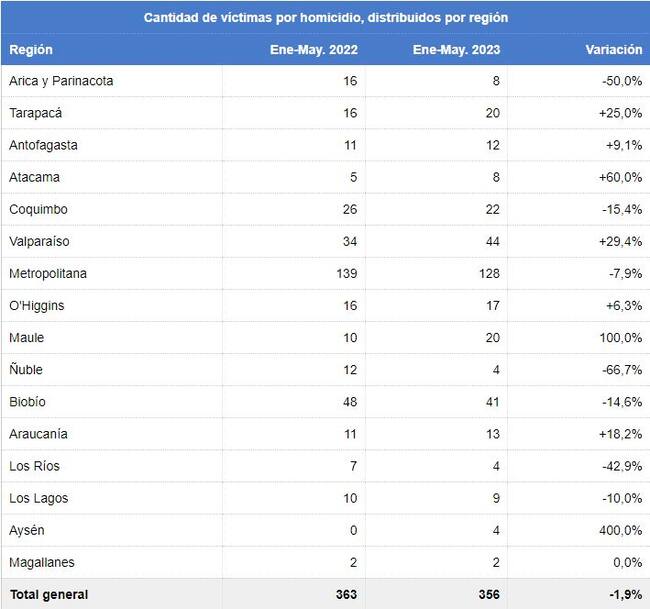Select the Magallanes region cell
Image resolution: width=650 pixels, height=609 pixels.
(41, 562)
